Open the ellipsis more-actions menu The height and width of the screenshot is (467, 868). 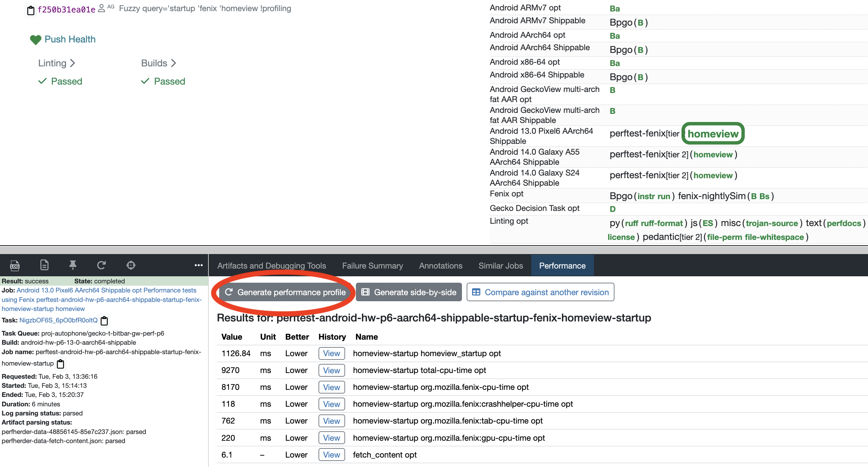point(198,266)
